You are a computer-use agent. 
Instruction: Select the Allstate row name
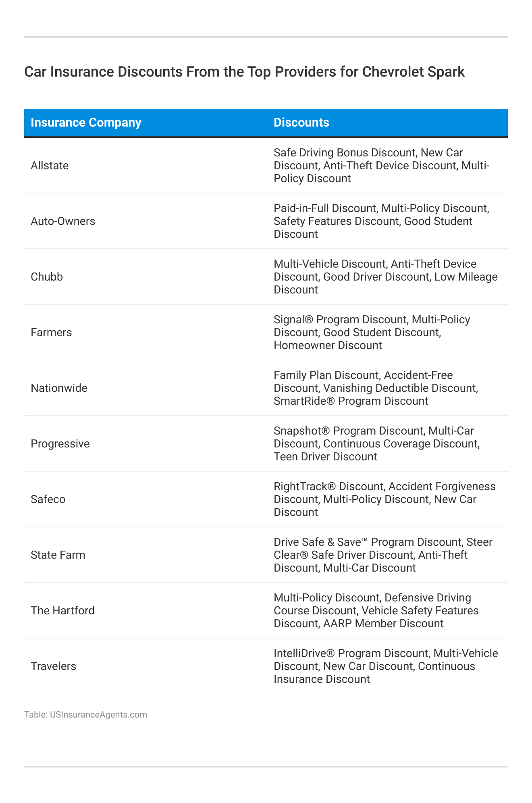[x=50, y=166]
